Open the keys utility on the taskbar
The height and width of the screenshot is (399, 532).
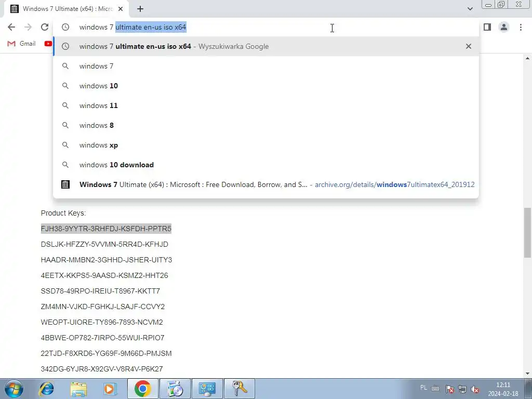point(239,389)
